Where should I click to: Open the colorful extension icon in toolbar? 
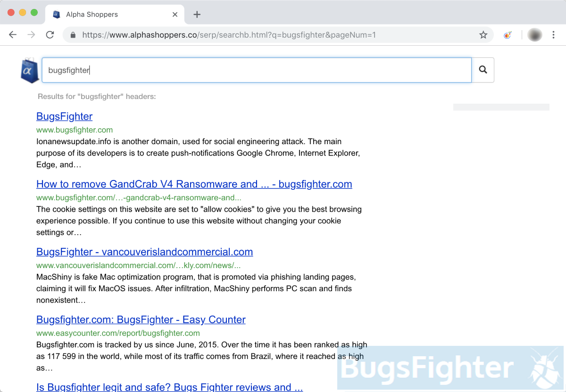click(508, 35)
